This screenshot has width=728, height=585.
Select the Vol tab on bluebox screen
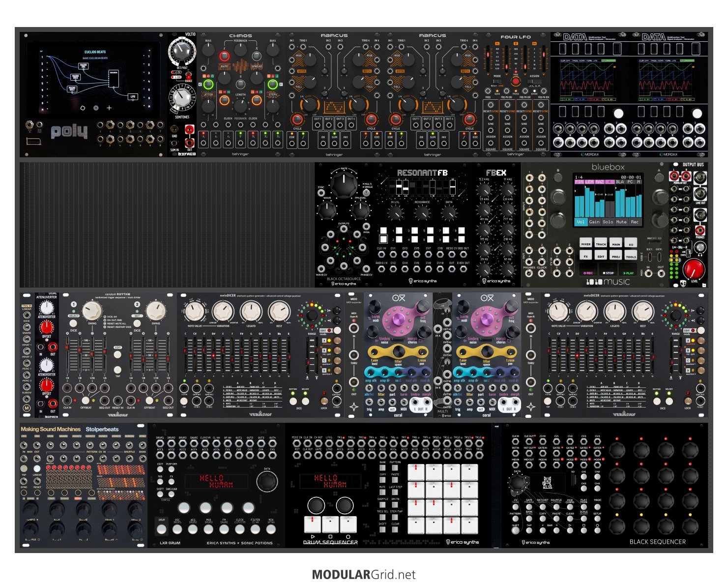tap(581, 222)
